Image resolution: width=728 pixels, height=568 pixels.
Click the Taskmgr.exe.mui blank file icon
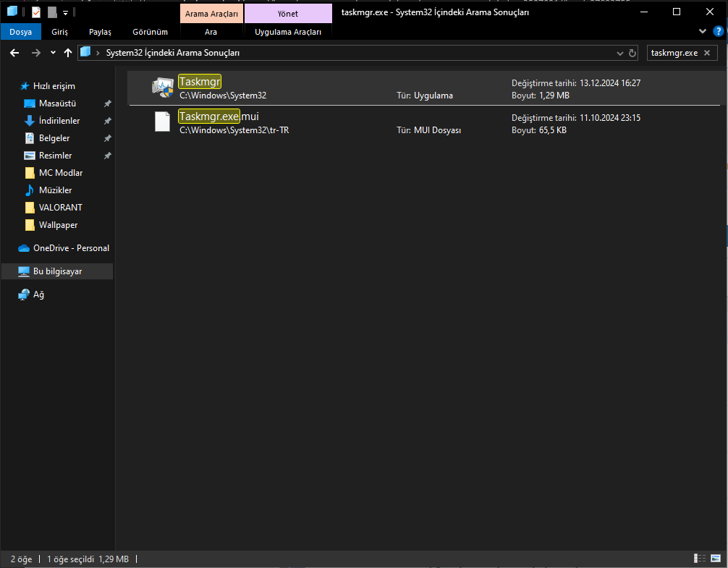click(162, 122)
